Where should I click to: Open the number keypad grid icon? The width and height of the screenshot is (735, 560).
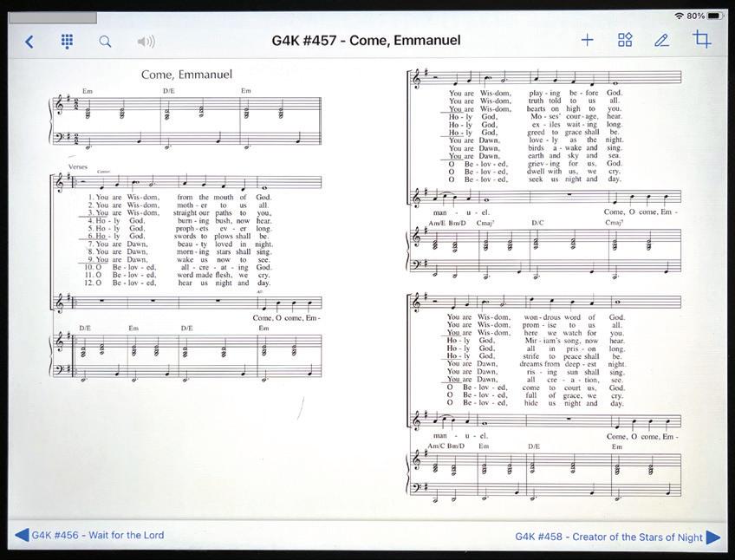pyautogui.click(x=67, y=42)
